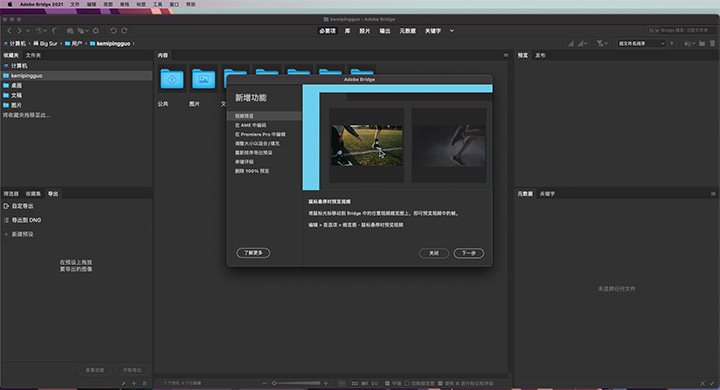The image size is (720, 390).
Task: Click the 关闭 button in dialog
Action: tap(434, 253)
